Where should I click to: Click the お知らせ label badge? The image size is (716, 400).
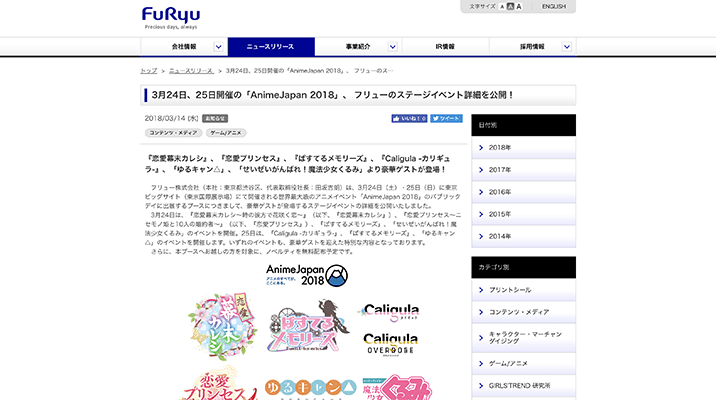click(x=215, y=119)
